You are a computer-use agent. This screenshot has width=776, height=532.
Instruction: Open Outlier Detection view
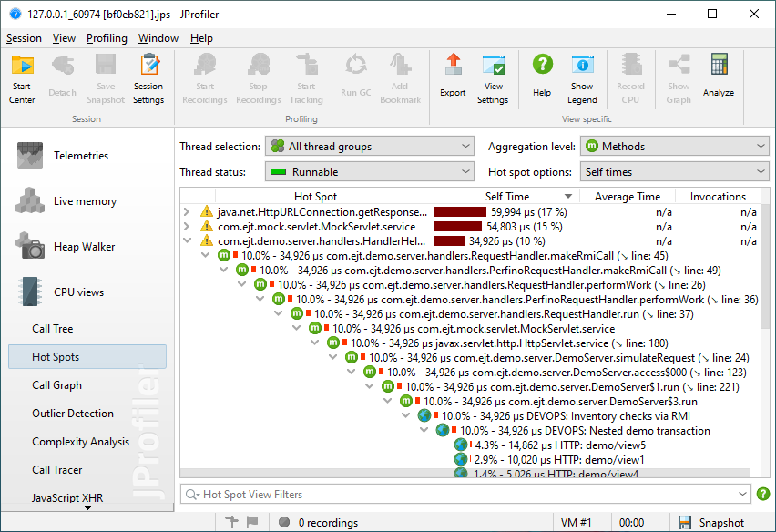tap(73, 414)
